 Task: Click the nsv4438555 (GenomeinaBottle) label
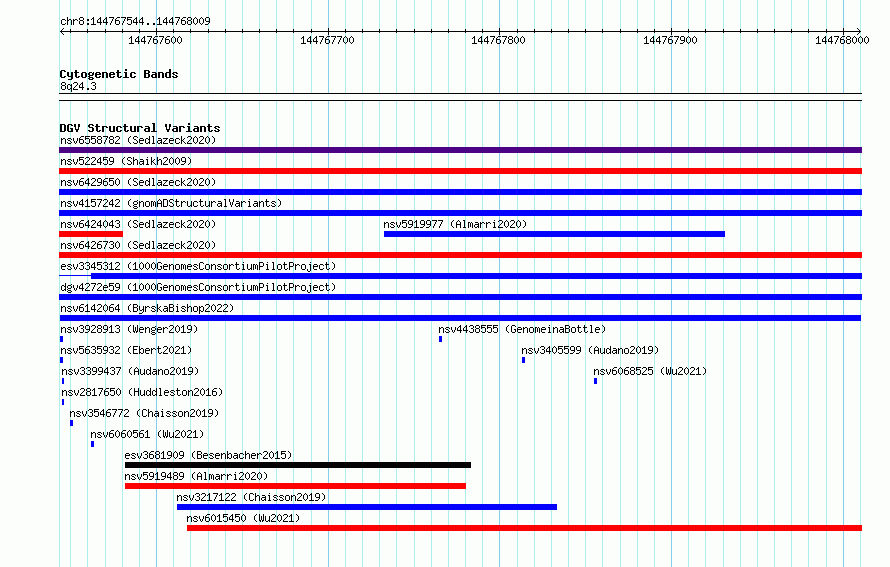(522, 329)
